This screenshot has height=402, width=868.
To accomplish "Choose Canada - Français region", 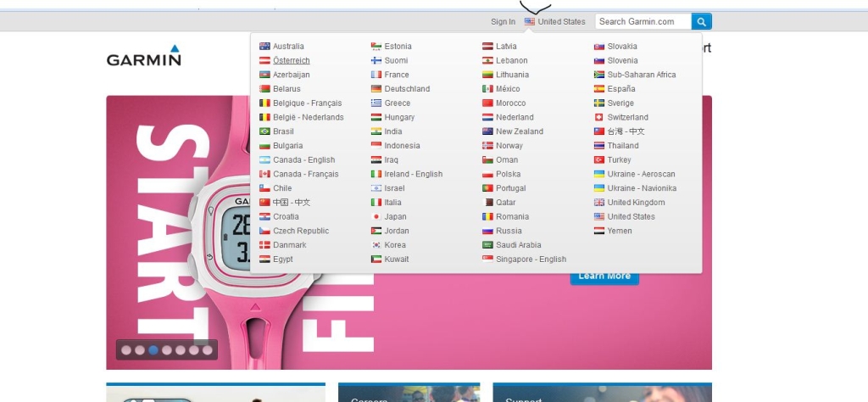I will 305,175.
